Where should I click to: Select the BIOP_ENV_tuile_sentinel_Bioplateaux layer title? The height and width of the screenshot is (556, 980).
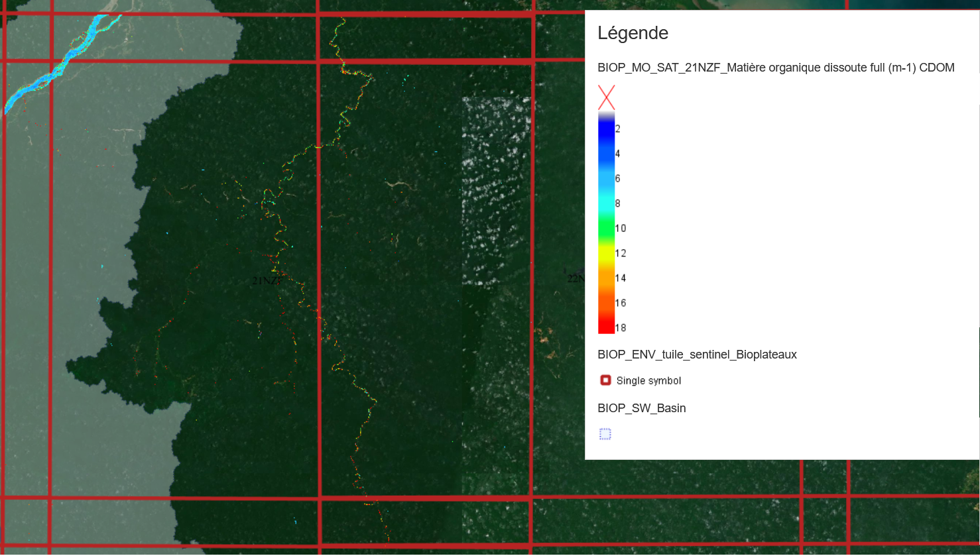click(x=697, y=355)
